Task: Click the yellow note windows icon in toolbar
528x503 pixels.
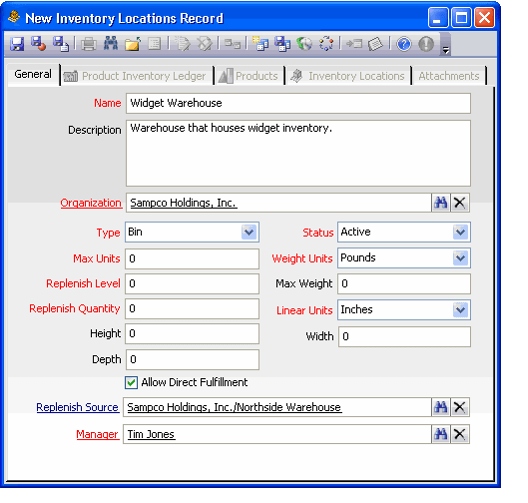Action: point(260,44)
